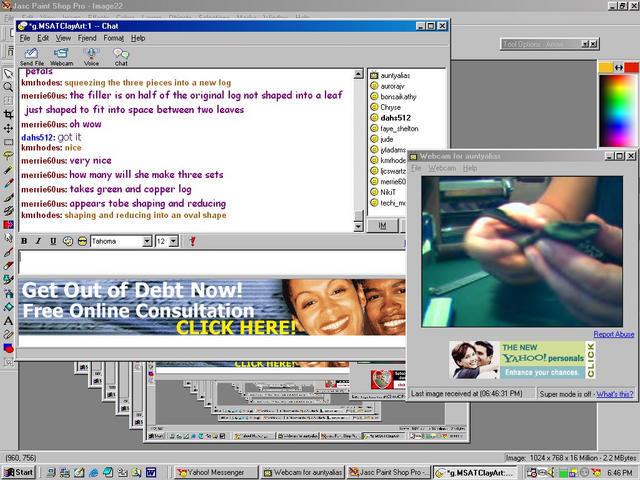Toggle Italic text formatting
Screen dimensions: 640x480
coord(38,241)
